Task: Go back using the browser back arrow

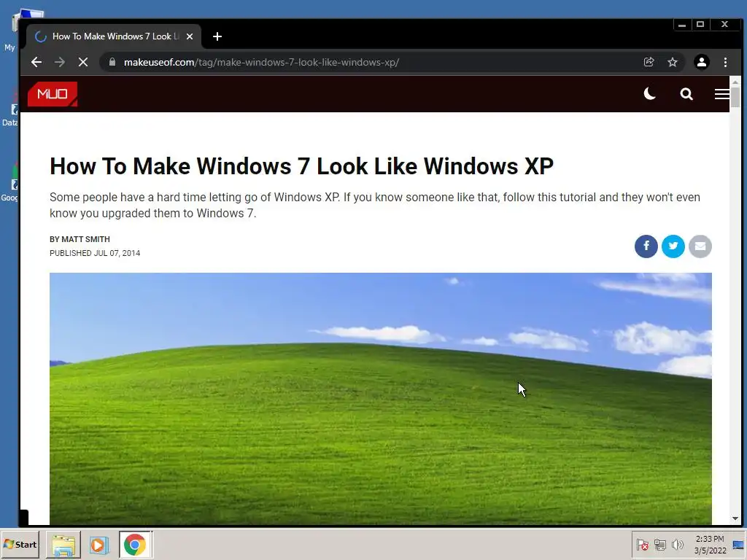Action: [36, 62]
